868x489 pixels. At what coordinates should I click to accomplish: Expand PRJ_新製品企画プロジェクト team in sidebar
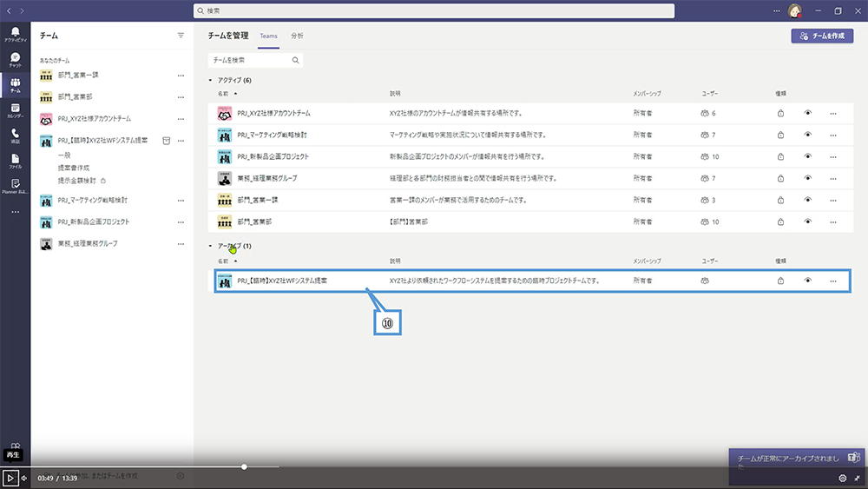[94, 222]
